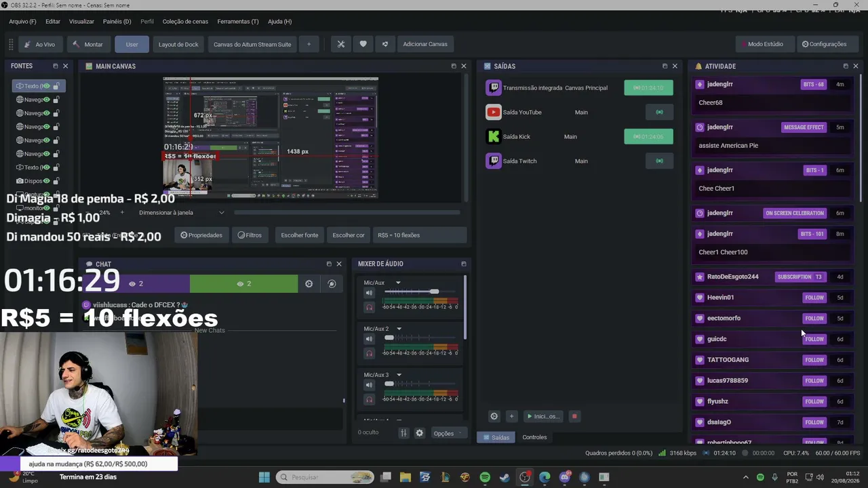Float the Atividade dock panel

[846, 66]
